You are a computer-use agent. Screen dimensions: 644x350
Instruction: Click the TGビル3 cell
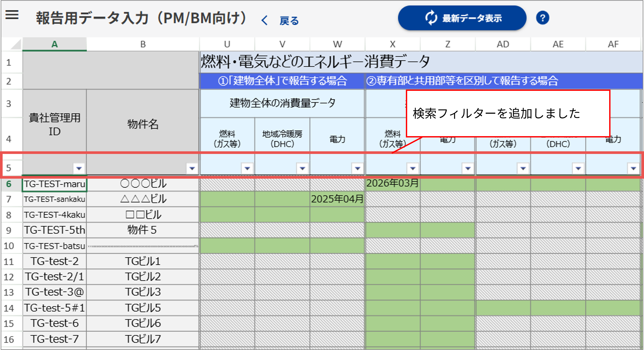pyautogui.click(x=143, y=292)
